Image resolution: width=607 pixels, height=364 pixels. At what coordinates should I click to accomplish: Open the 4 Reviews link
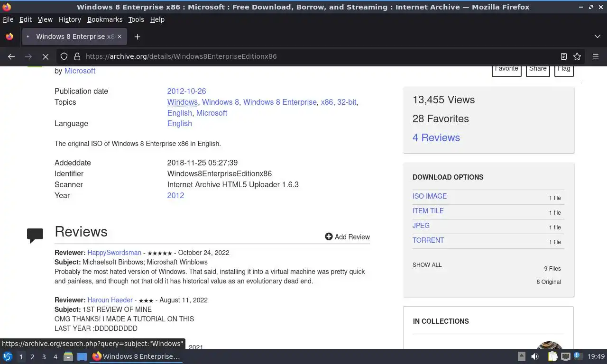coord(436,137)
